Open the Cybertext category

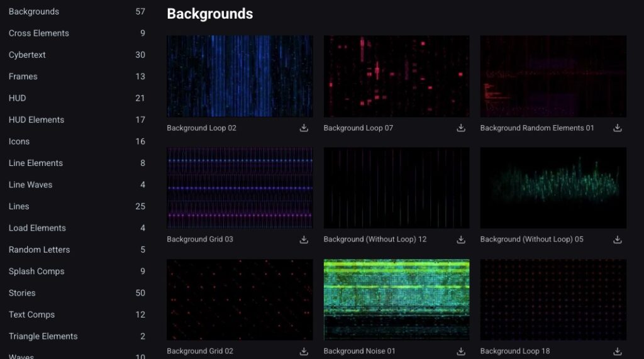28,55
